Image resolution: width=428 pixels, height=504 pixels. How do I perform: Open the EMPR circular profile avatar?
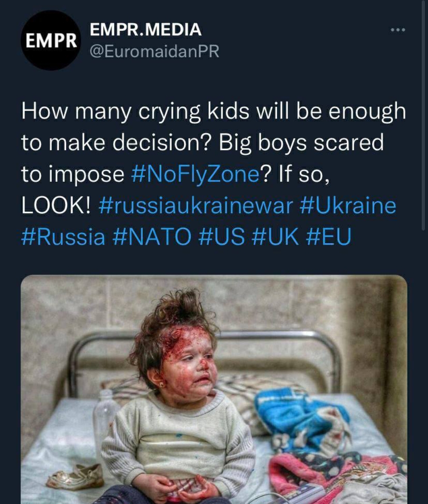[50, 40]
